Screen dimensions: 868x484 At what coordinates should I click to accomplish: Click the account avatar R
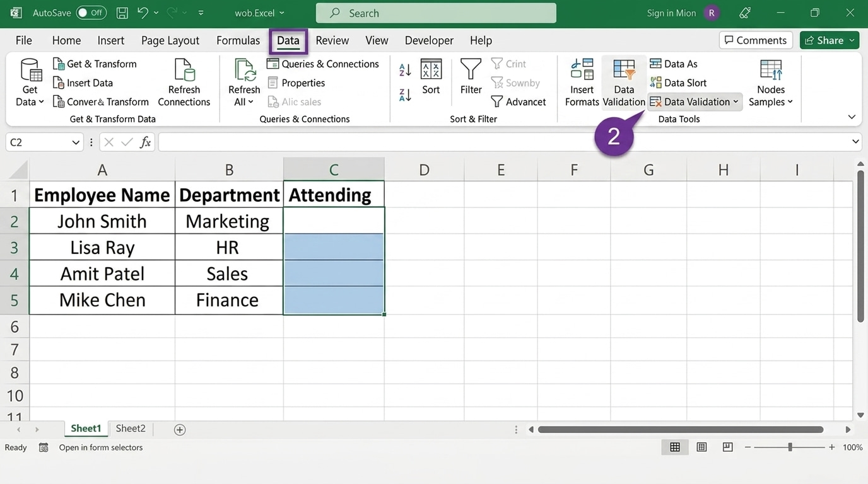712,13
